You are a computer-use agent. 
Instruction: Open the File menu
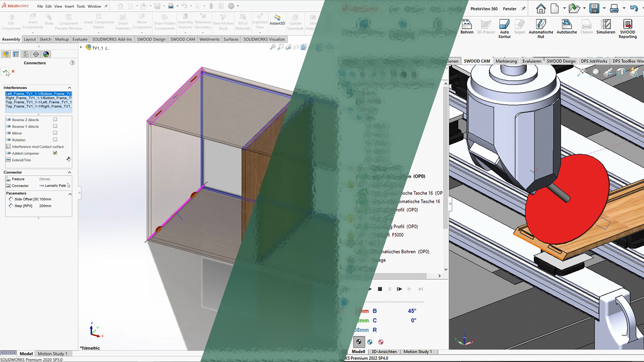[x=40, y=6]
